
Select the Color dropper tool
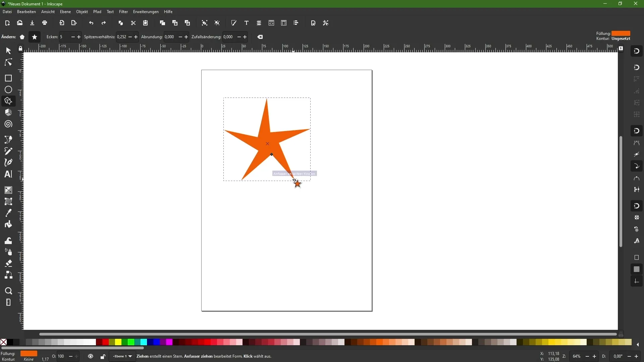click(x=8, y=213)
